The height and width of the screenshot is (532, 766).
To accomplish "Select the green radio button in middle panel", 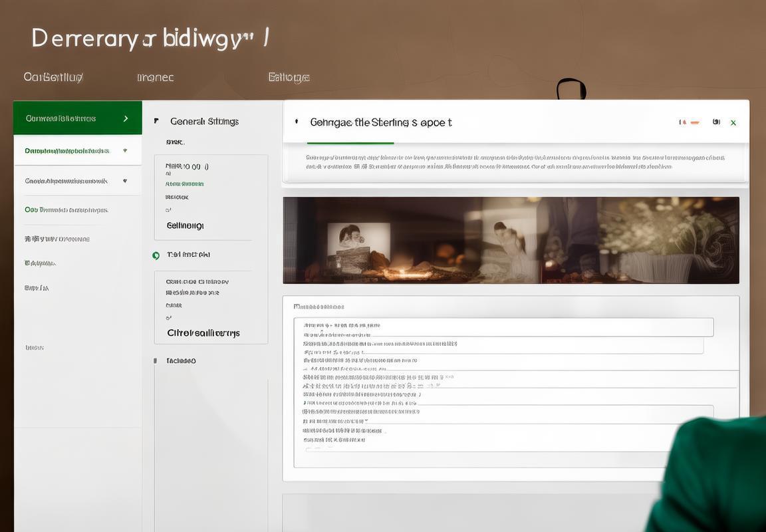I will (156, 255).
